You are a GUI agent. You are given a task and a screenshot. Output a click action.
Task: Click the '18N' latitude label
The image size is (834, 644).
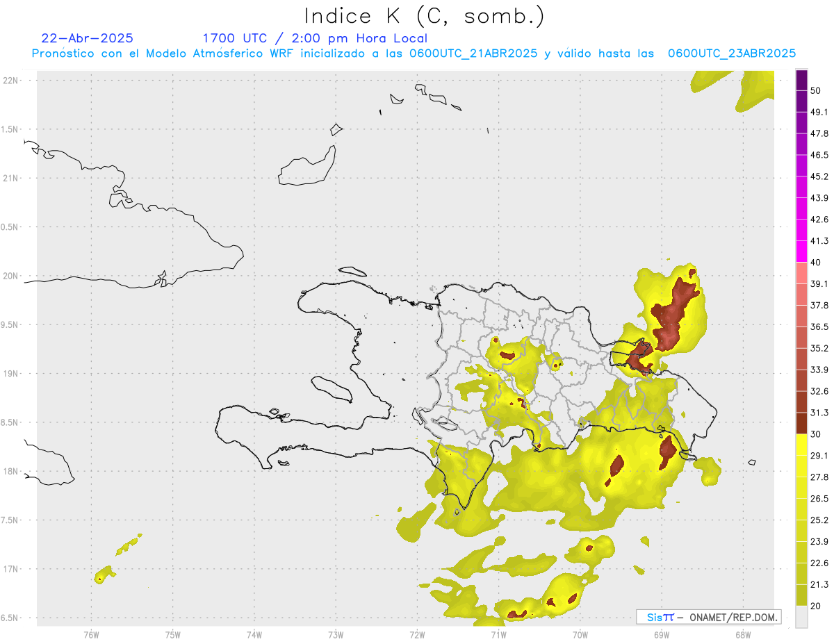click(10, 471)
